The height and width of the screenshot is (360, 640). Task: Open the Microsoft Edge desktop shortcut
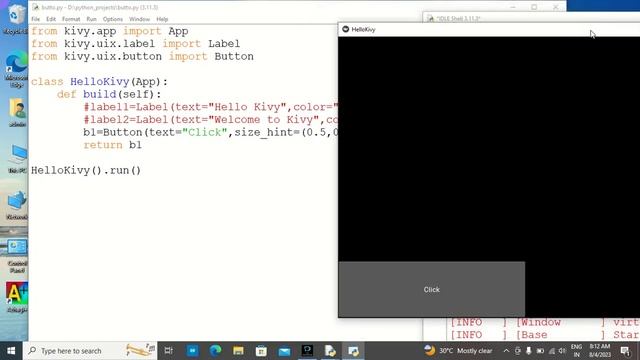pos(16,70)
